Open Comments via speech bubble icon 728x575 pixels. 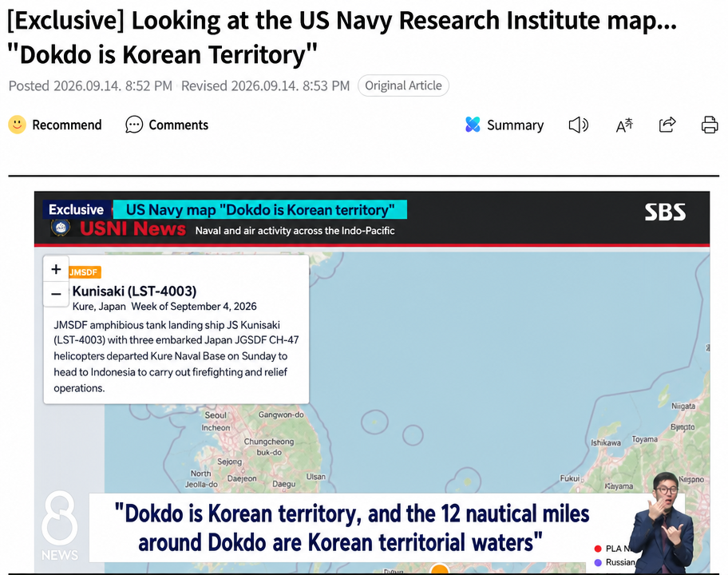point(134,125)
